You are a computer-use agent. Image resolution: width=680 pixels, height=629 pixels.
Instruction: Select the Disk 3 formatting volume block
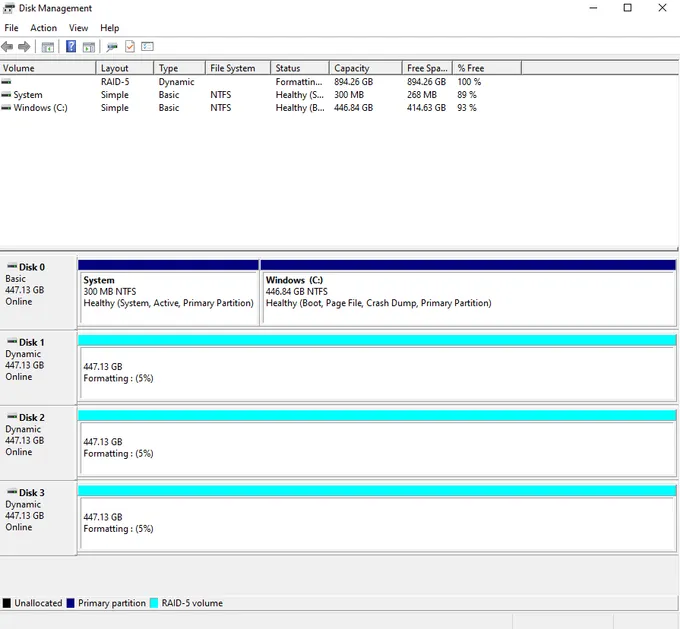pyautogui.click(x=377, y=518)
